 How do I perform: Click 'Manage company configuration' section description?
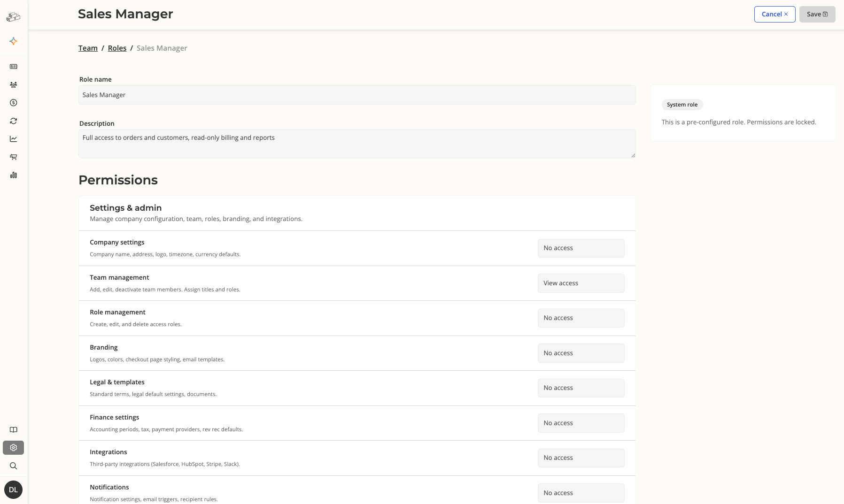coord(196,219)
